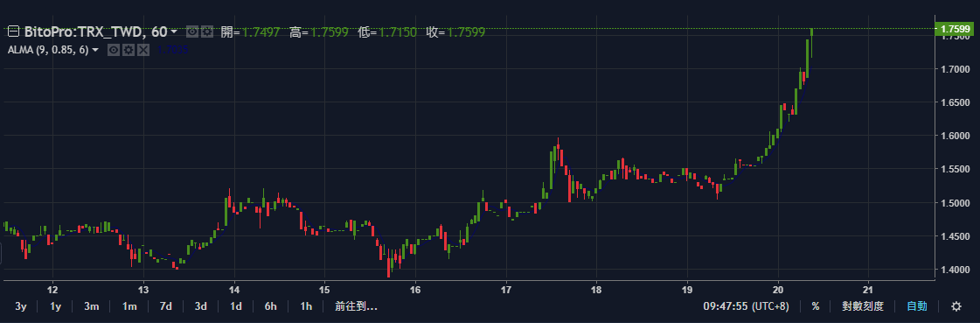Switch to the 7d time range
Image resolution: width=980 pixels, height=323 pixels.
point(165,306)
